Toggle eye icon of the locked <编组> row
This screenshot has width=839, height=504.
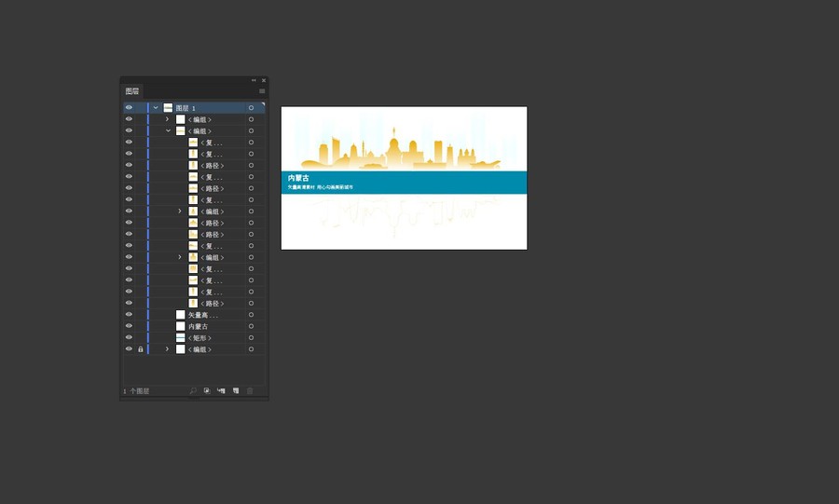click(129, 349)
